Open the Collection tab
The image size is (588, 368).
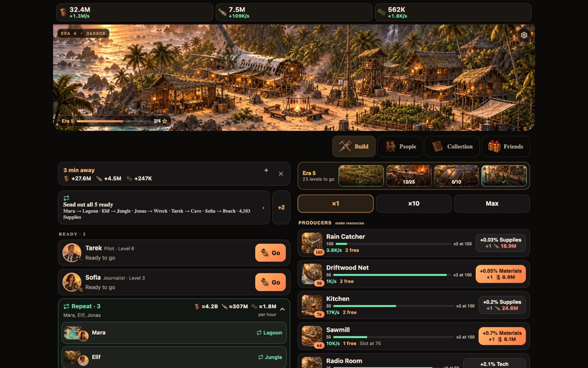(x=452, y=146)
